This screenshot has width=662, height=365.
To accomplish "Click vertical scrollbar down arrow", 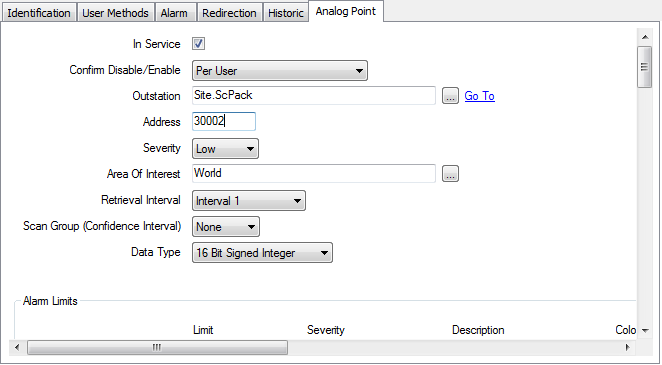I will pos(645,330).
